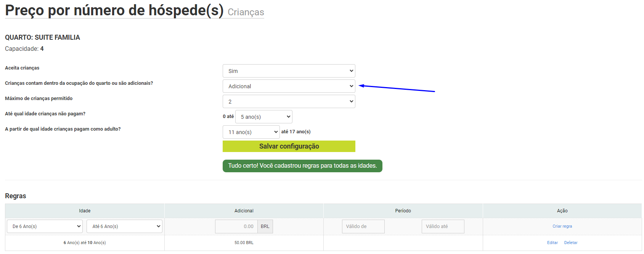This screenshot has height=254, width=644.
Task: Open the Aceita crianças dropdown showing Sim
Action: [289, 71]
